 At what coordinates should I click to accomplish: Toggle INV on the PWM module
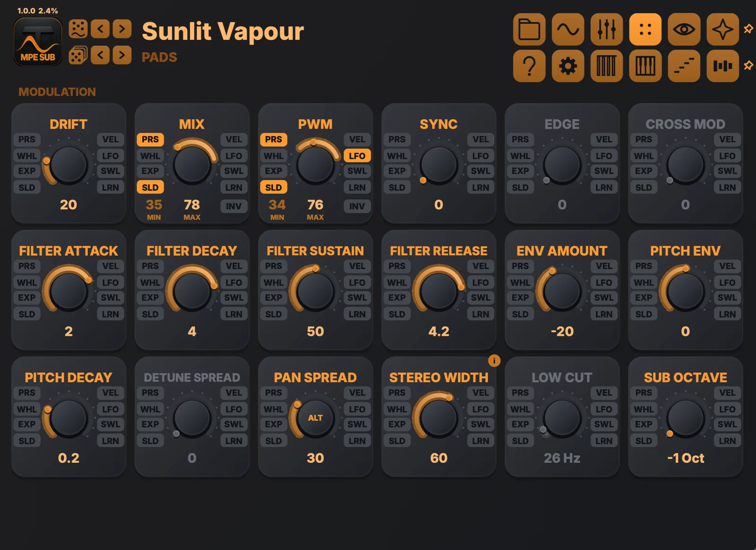(357, 206)
